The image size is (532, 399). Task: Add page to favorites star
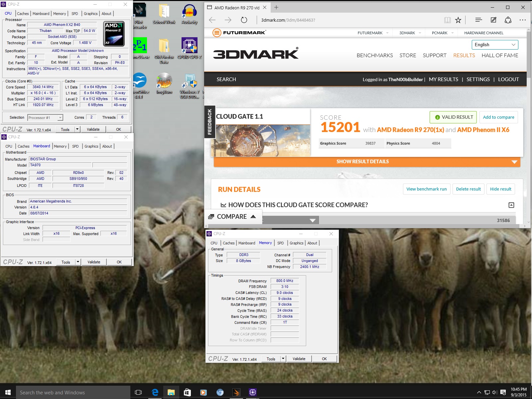pos(458,20)
